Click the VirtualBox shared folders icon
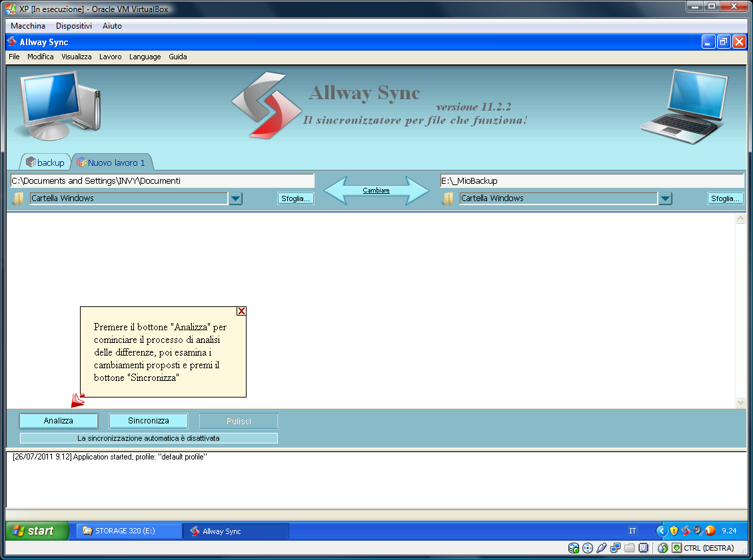 pyautogui.click(x=630, y=548)
